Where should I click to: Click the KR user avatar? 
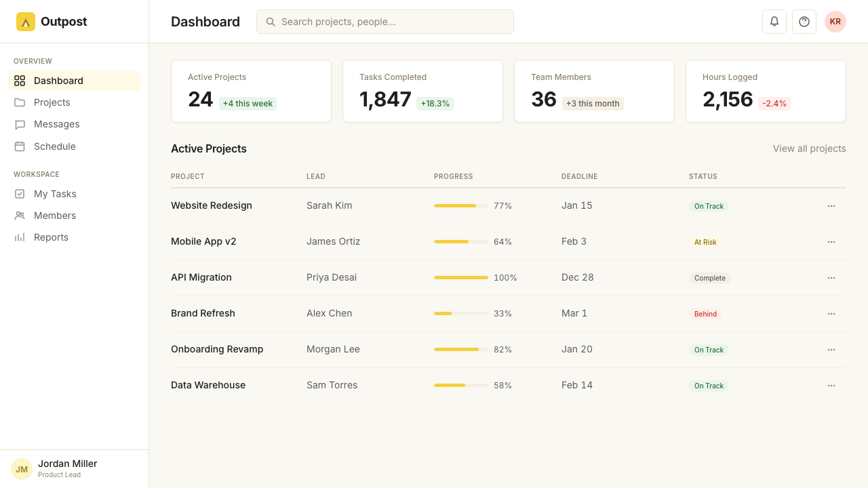[835, 22]
